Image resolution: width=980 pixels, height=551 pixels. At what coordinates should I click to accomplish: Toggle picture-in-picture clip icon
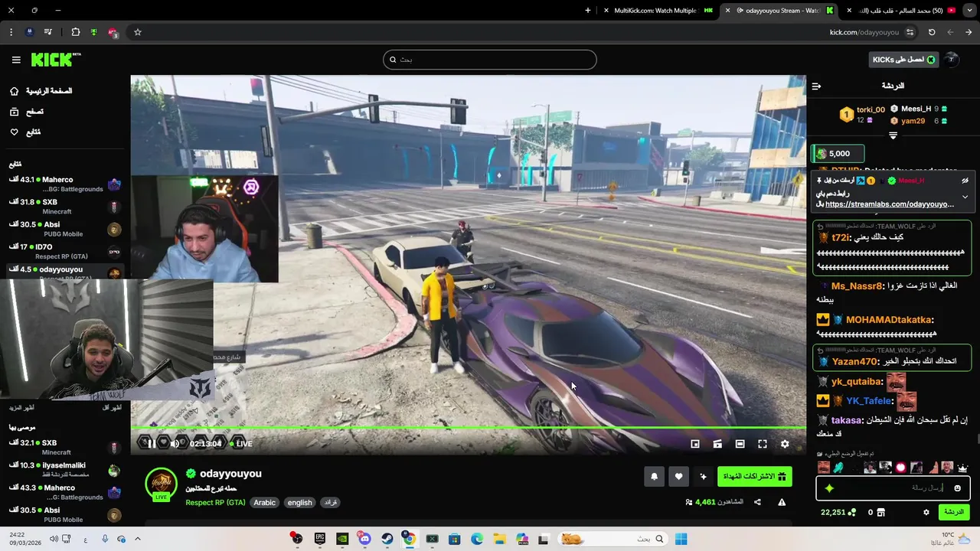point(717,444)
